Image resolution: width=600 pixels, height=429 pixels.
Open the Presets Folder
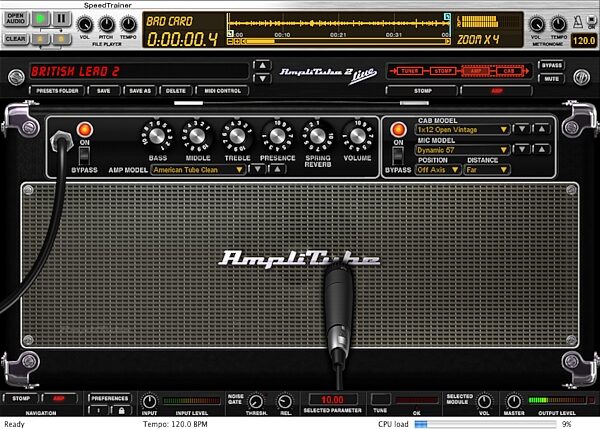coord(57,91)
